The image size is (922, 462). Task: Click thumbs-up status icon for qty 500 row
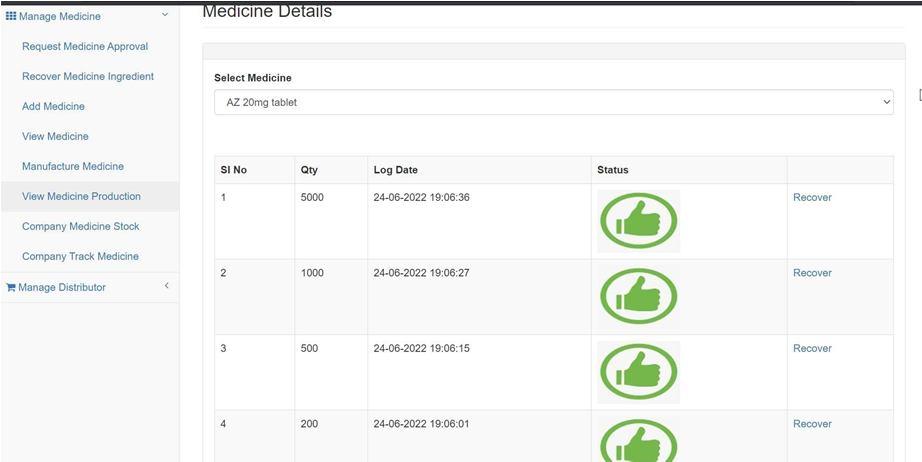click(x=639, y=371)
